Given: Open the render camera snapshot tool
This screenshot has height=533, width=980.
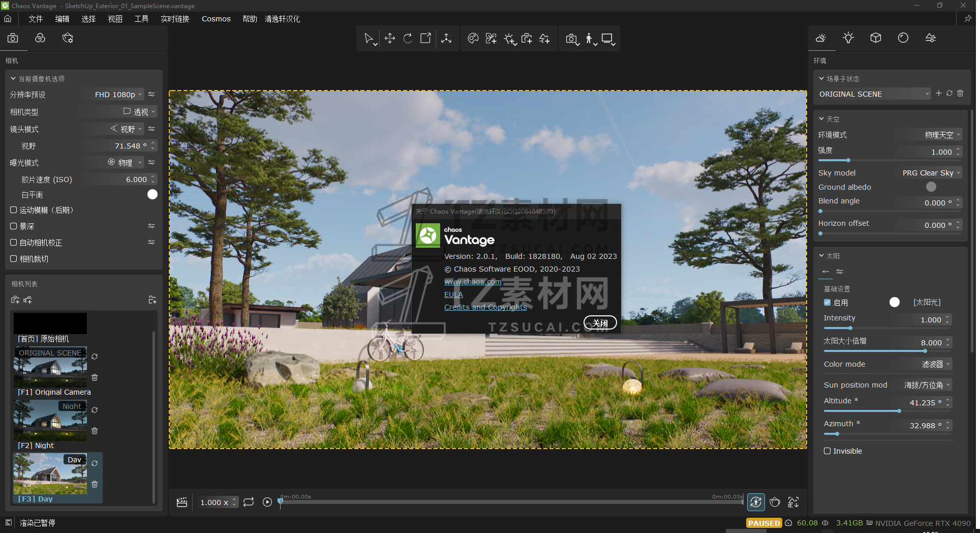Looking at the screenshot, I should pos(572,39).
